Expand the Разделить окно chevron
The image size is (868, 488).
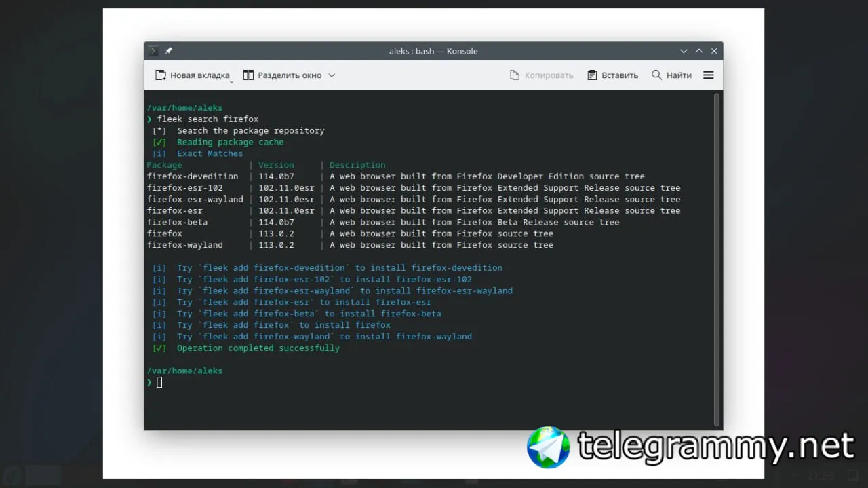click(x=332, y=75)
